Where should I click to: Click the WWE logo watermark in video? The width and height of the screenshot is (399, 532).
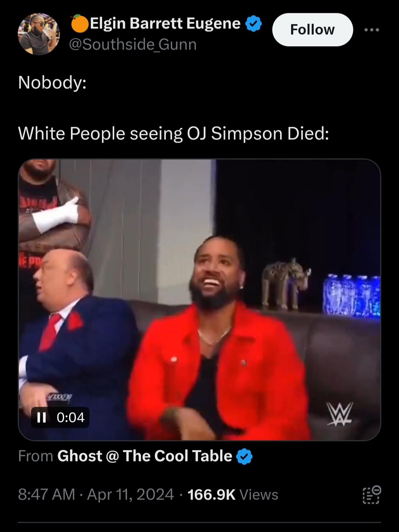[x=340, y=414]
